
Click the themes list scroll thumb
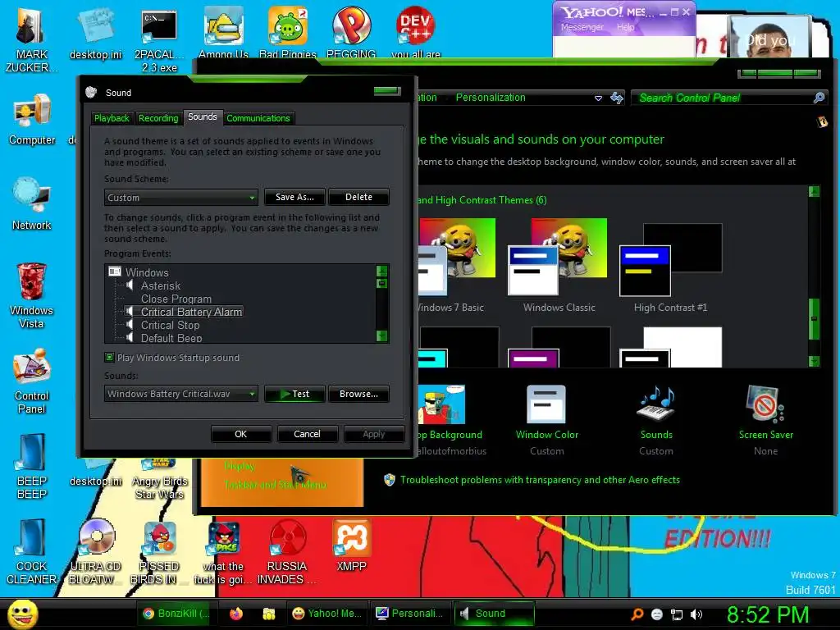(x=814, y=319)
